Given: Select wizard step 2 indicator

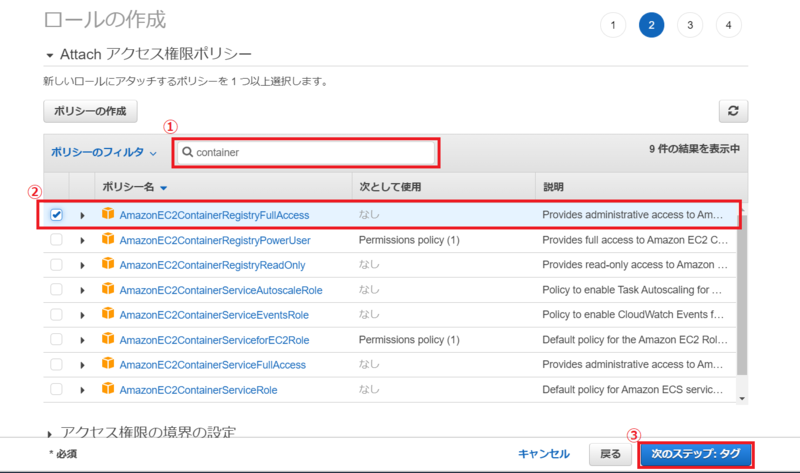Looking at the screenshot, I should [x=652, y=25].
